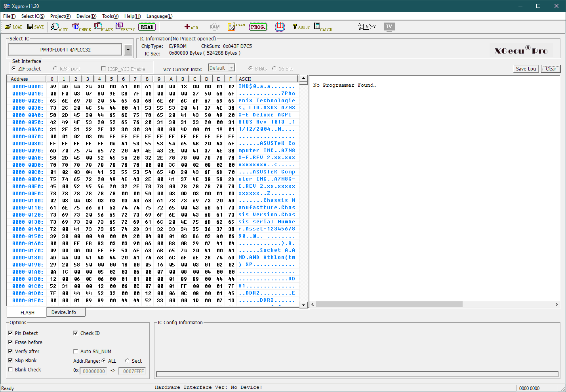
Task: Click the TV toolbar icon
Action: point(389,27)
